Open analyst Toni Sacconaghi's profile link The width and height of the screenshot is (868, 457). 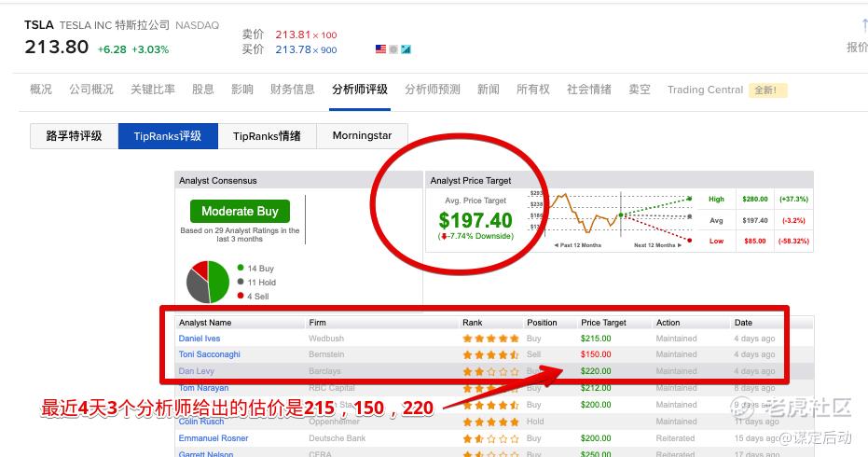(209, 354)
